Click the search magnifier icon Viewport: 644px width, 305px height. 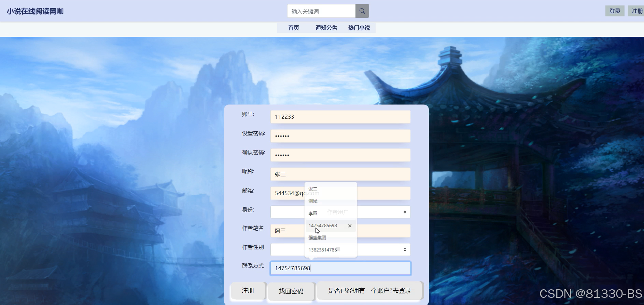pyautogui.click(x=362, y=11)
